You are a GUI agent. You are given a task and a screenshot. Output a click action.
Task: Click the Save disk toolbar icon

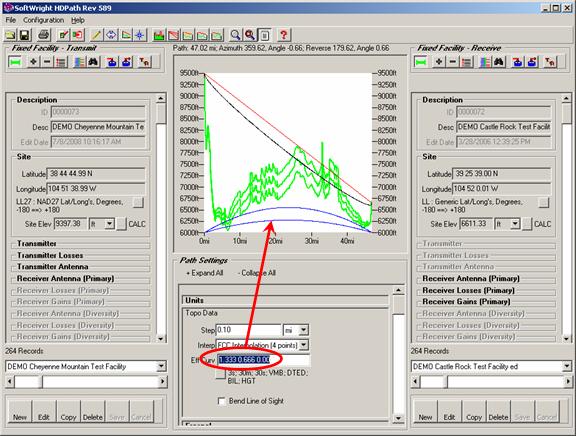click(25, 35)
